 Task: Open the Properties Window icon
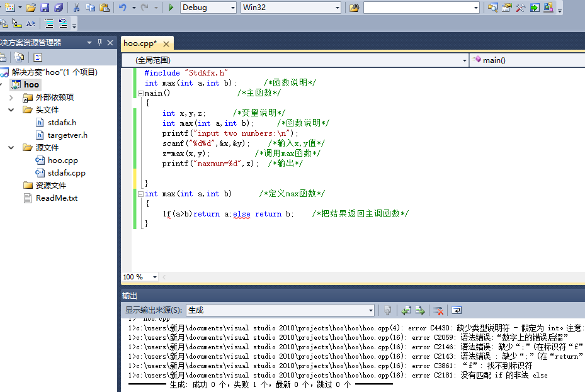(x=507, y=8)
